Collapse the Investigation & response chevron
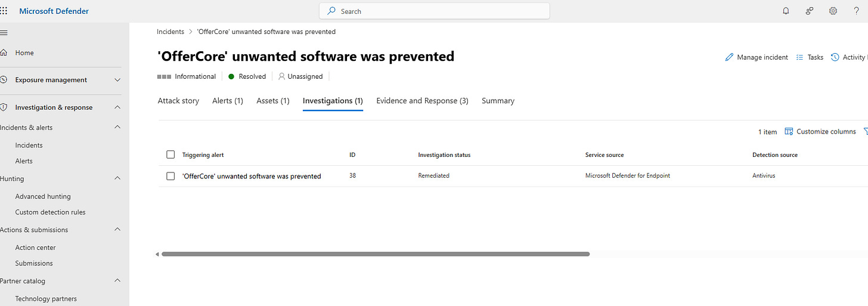Image resolution: width=868 pixels, height=306 pixels. click(117, 107)
